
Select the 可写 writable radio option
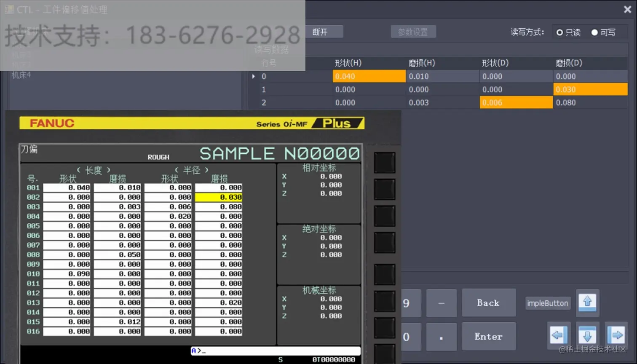click(x=603, y=32)
